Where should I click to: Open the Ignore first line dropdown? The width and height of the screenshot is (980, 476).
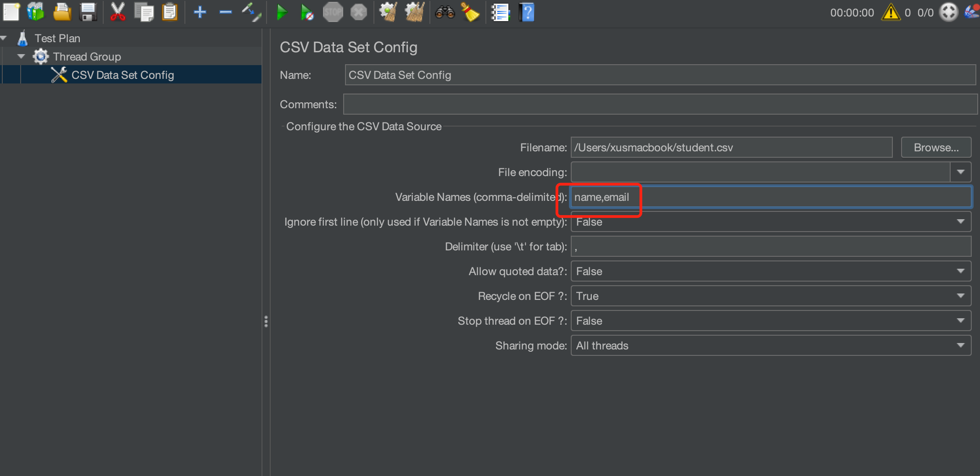960,222
